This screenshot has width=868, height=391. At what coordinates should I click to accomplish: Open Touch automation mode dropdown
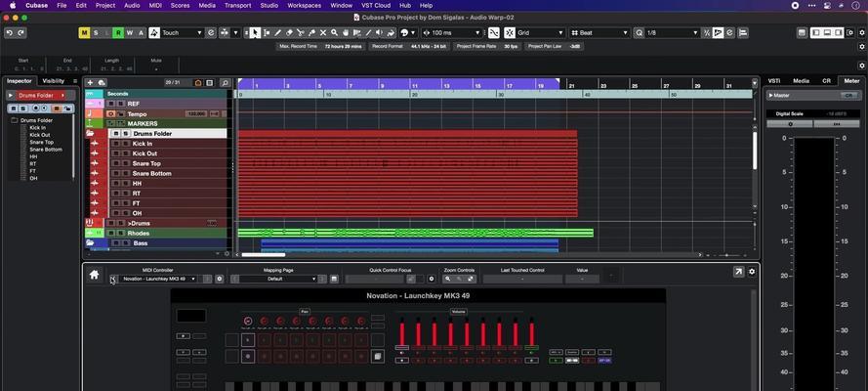pyautogui.click(x=181, y=32)
